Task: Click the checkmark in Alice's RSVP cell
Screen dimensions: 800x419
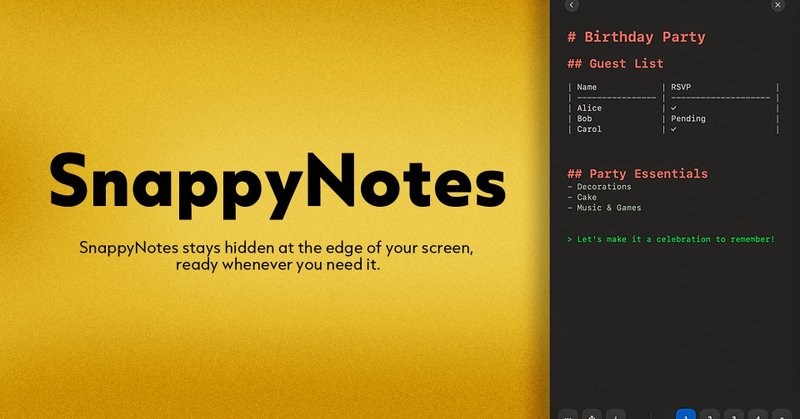Action: coord(673,108)
